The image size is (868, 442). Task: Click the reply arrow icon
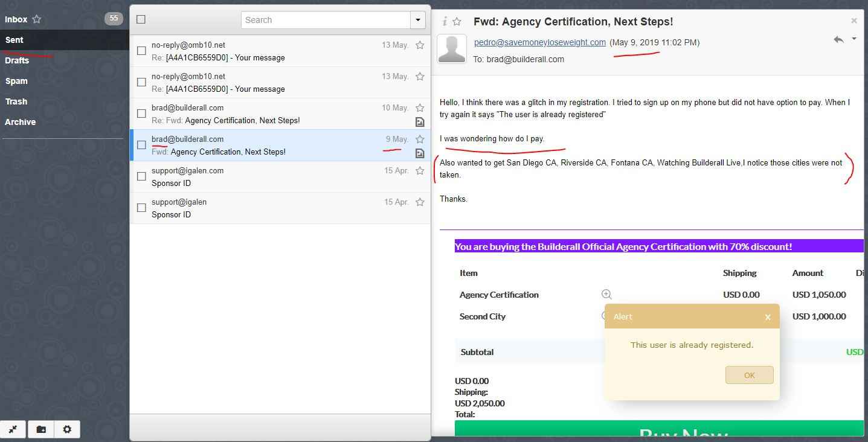838,39
